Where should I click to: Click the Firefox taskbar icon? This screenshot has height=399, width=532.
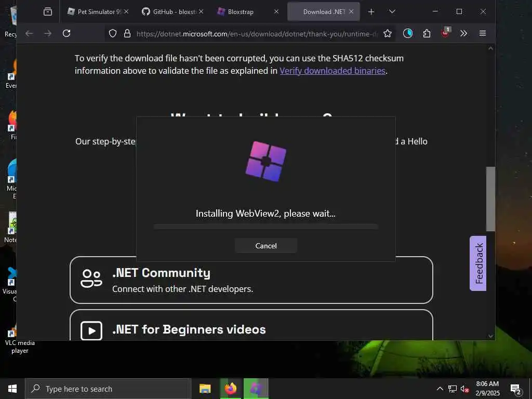click(230, 389)
